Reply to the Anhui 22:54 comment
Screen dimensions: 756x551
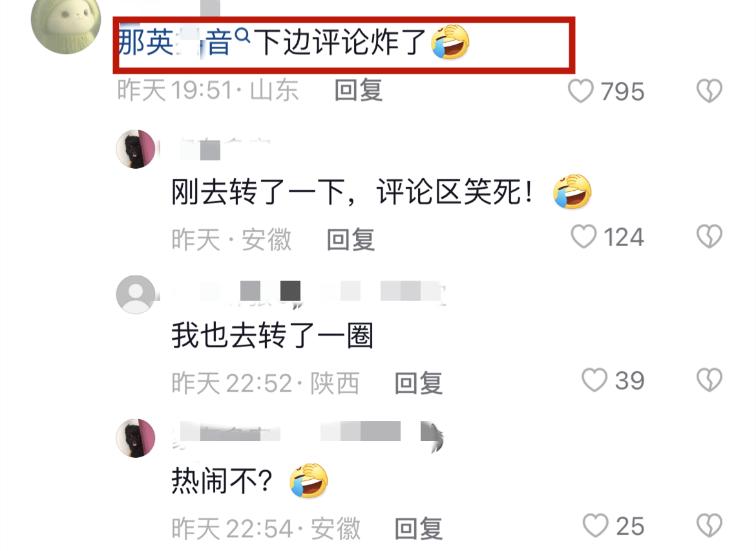[419, 529]
